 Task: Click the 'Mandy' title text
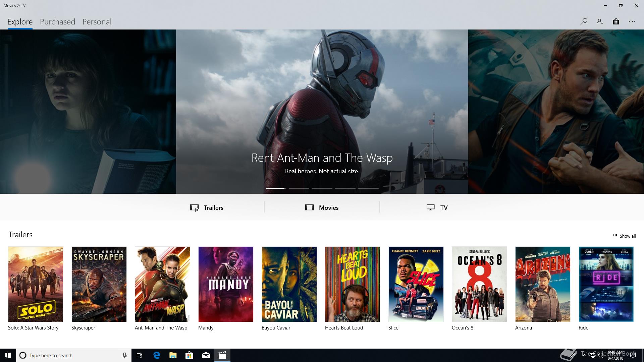[x=206, y=328]
